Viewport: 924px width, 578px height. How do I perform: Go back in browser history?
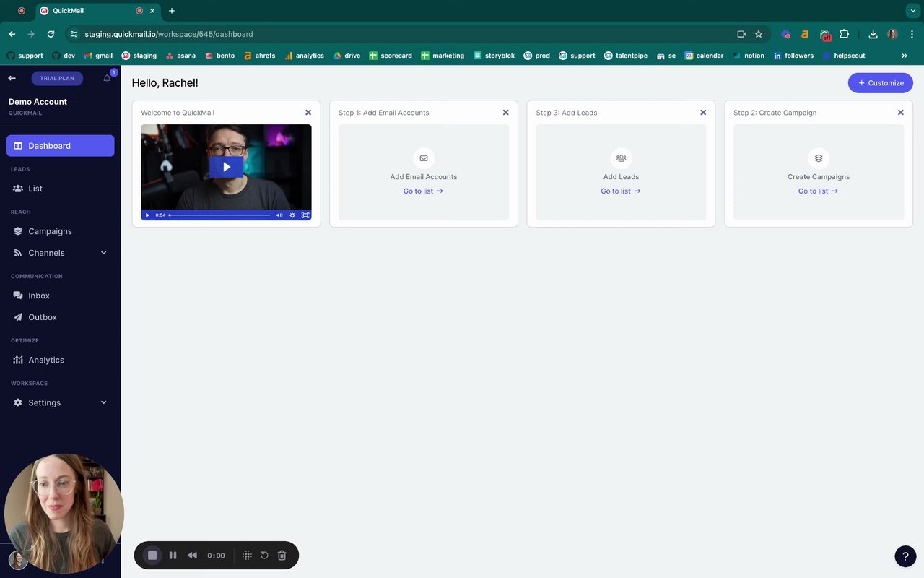point(12,34)
